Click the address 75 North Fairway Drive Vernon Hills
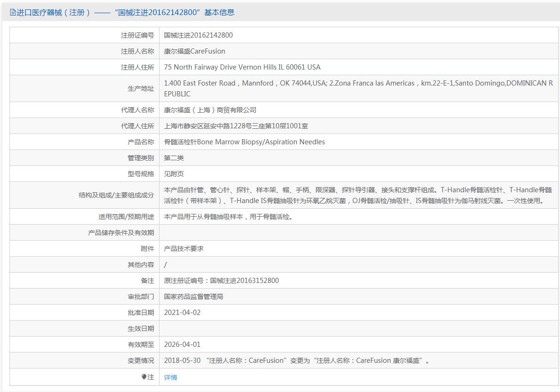560x392 pixels. (242, 67)
